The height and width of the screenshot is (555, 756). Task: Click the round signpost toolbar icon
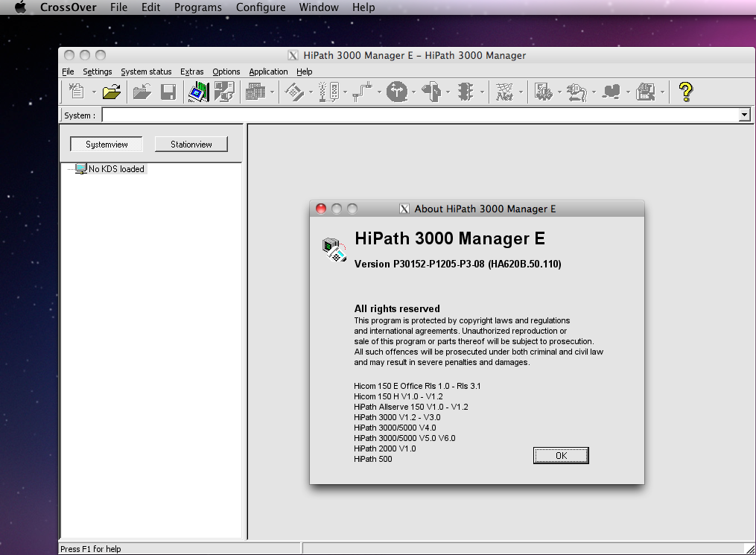click(x=397, y=92)
